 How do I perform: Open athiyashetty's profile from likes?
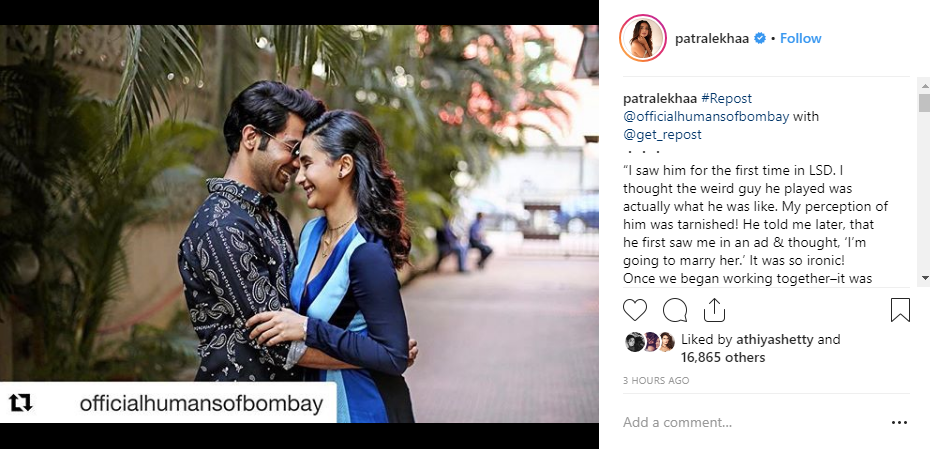click(775, 339)
